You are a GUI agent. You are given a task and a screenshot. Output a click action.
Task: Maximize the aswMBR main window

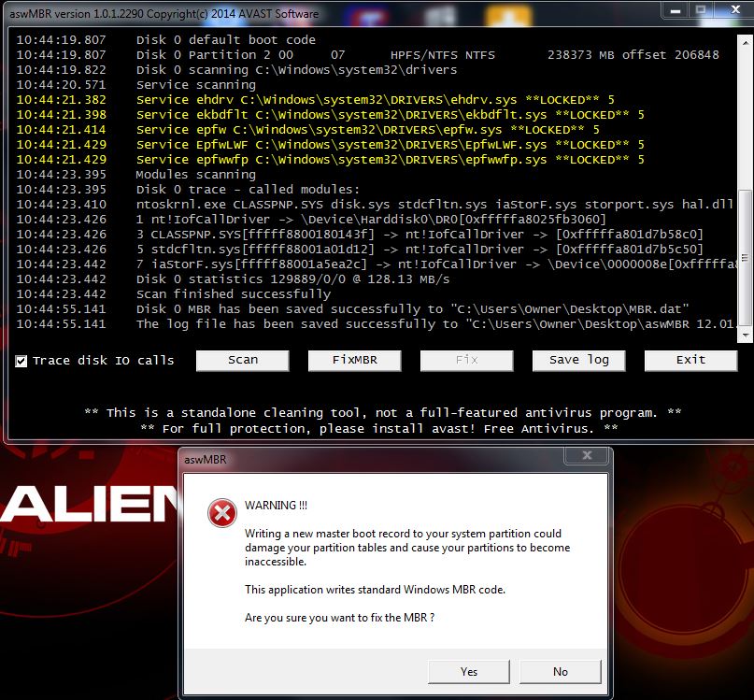(x=701, y=10)
